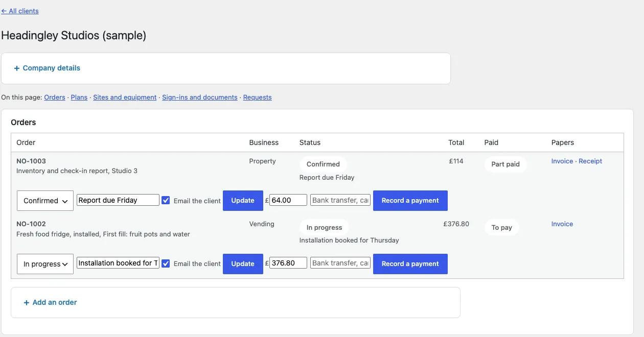The image size is (644, 337).
Task: Click the Papers column header
Action: 563,142
